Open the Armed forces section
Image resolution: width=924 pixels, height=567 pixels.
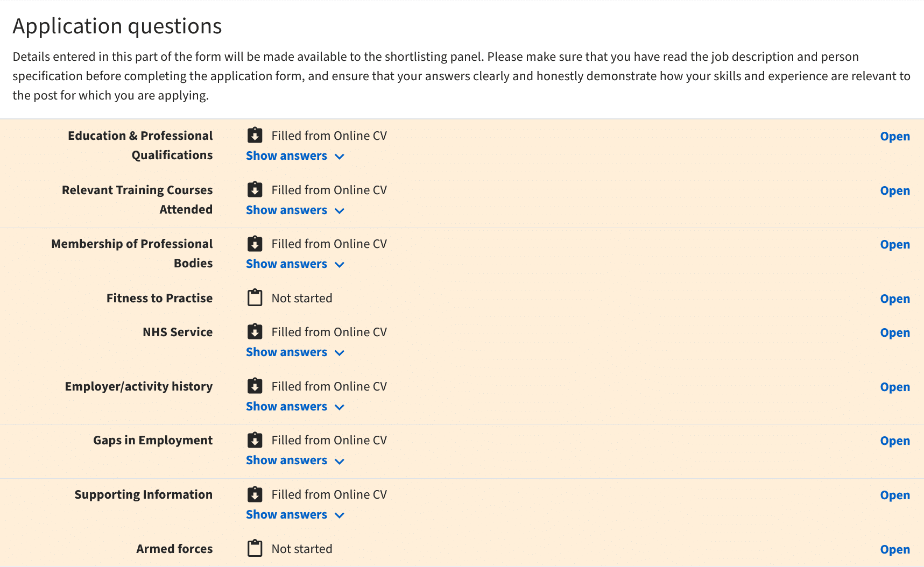coord(895,549)
